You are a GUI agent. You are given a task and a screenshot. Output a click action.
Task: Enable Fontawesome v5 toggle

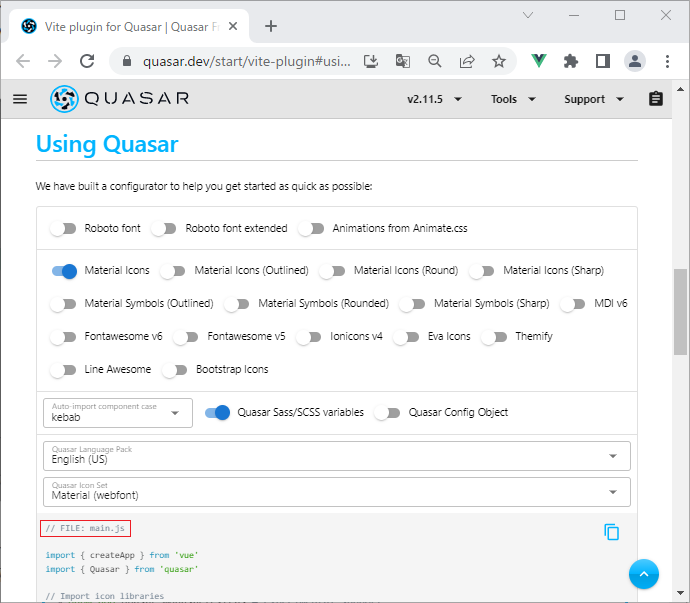tap(186, 337)
